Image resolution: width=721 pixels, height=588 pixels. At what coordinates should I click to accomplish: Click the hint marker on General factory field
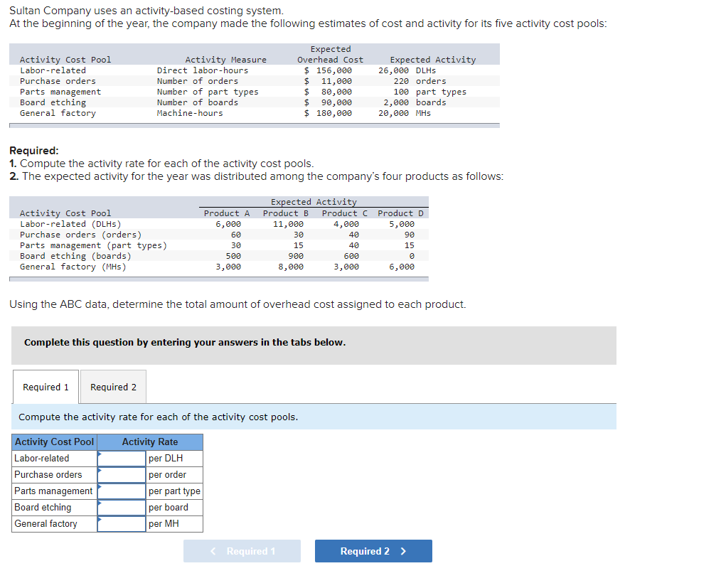pos(100,520)
